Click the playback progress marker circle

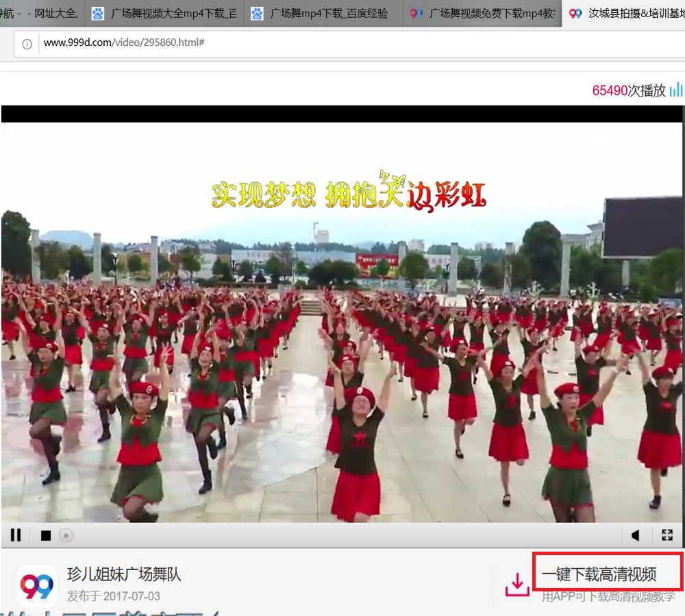click(66, 535)
